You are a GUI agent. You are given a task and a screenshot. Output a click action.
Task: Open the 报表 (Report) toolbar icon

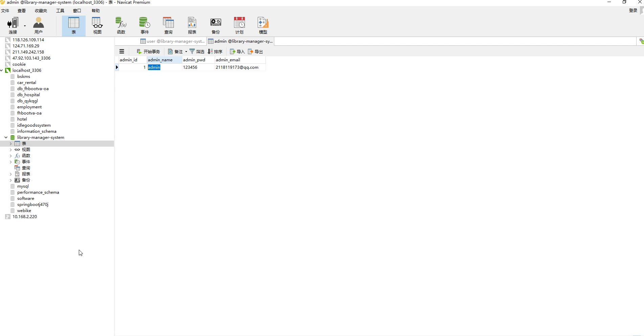coord(192,26)
